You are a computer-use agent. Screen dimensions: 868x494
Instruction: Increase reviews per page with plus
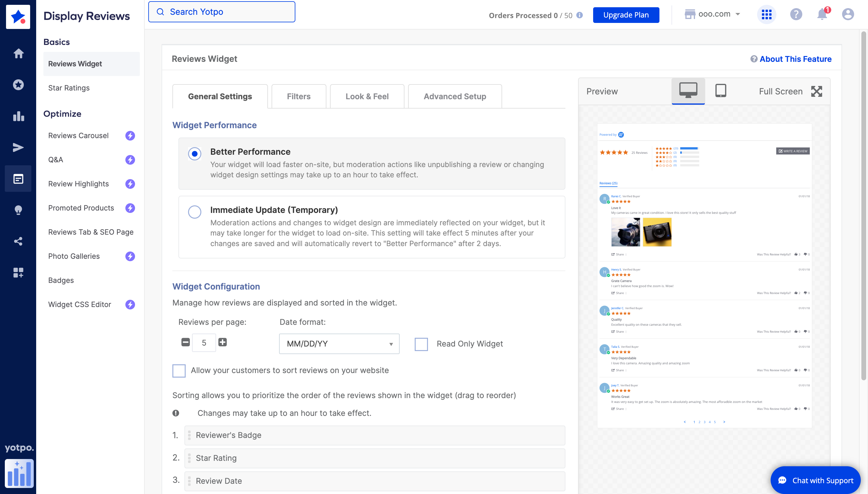click(x=222, y=342)
